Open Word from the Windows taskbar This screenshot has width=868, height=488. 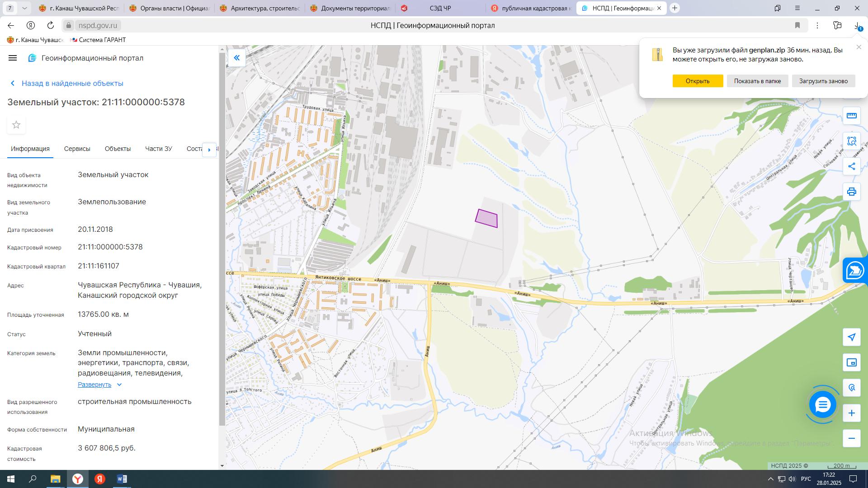point(122,479)
